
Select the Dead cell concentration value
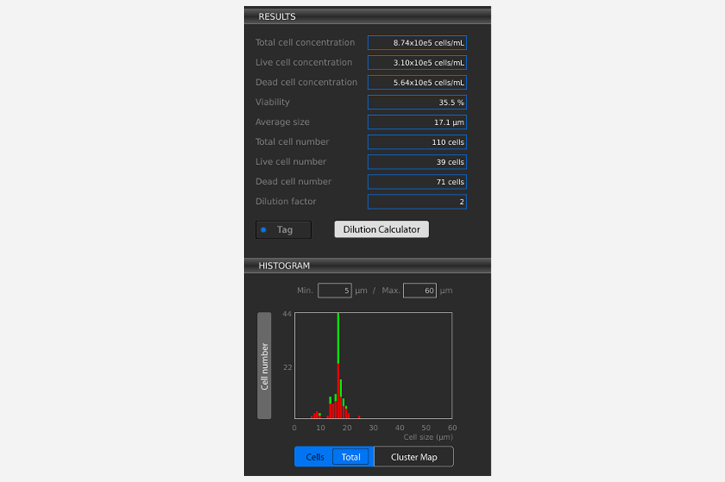pyautogui.click(x=417, y=82)
